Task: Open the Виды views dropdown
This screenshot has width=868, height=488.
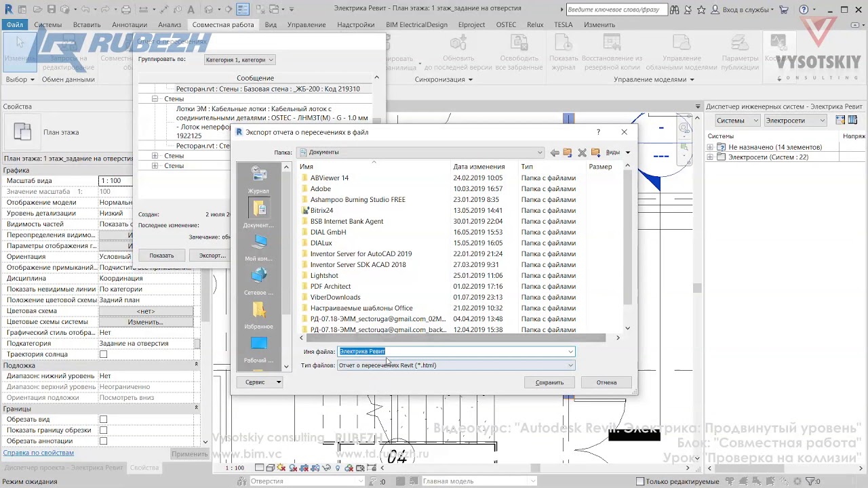Action: tap(618, 152)
